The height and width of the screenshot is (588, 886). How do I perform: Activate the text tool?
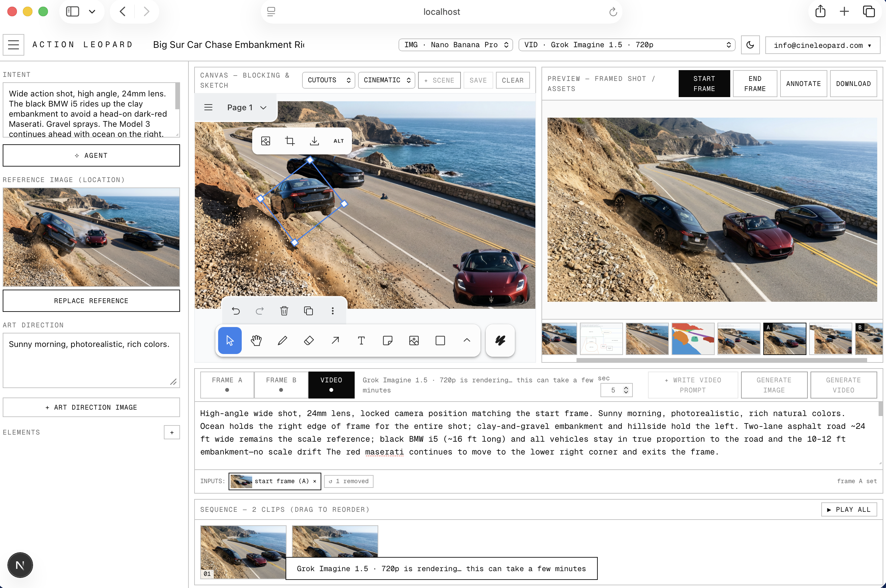point(361,341)
